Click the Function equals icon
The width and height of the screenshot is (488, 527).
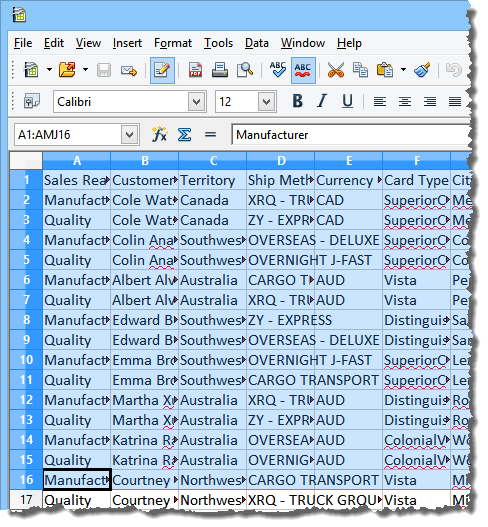[210, 135]
